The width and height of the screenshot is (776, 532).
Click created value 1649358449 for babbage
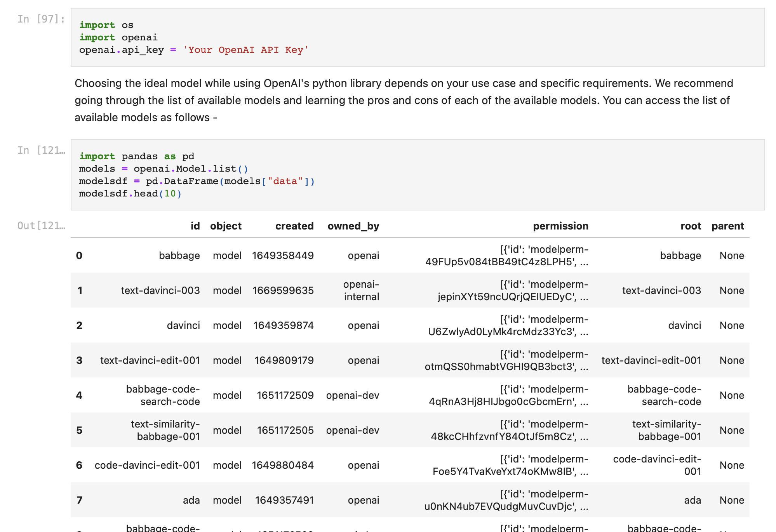point(283,256)
